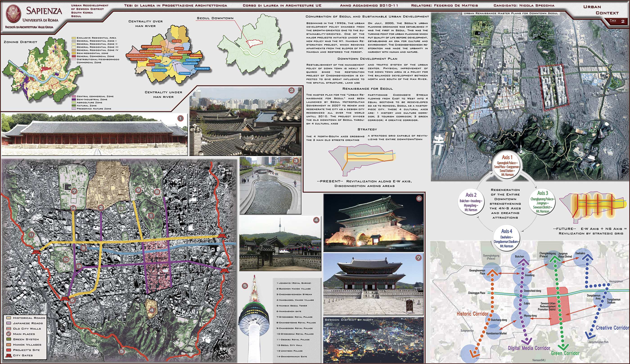The width and height of the screenshot is (630, 364).
Task: Click the Main Places circle in map legend
Action: click(x=9, y=334)
